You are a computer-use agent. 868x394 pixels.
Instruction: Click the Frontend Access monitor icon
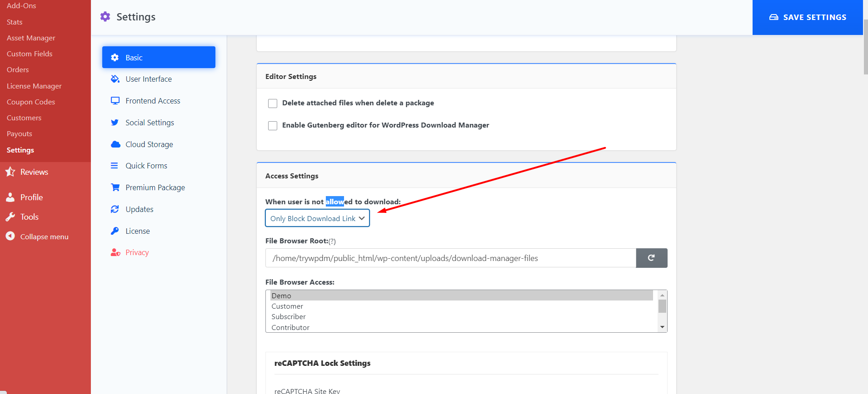coord(115,101)
